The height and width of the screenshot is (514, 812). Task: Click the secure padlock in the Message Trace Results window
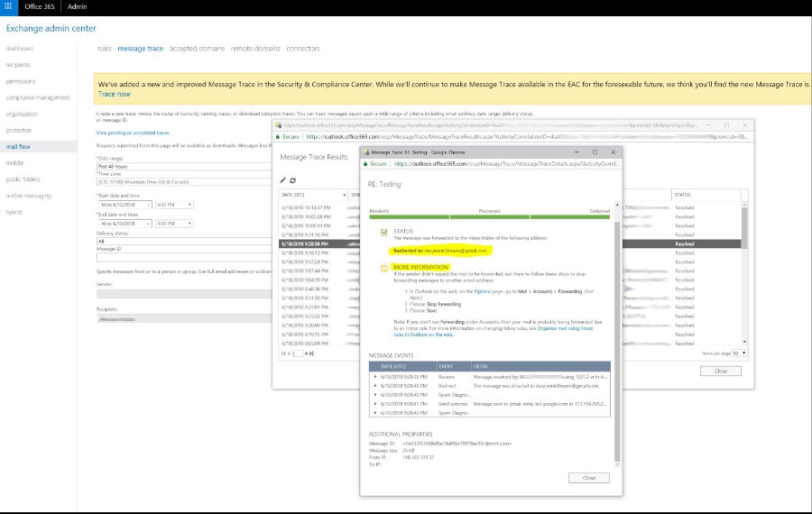278,137
